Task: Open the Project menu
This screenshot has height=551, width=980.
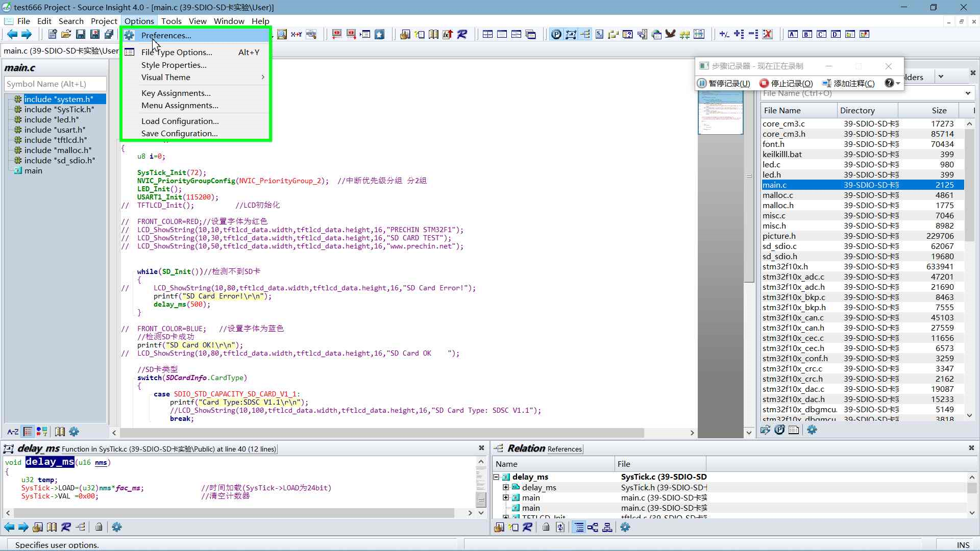Action: click(104, 21)
